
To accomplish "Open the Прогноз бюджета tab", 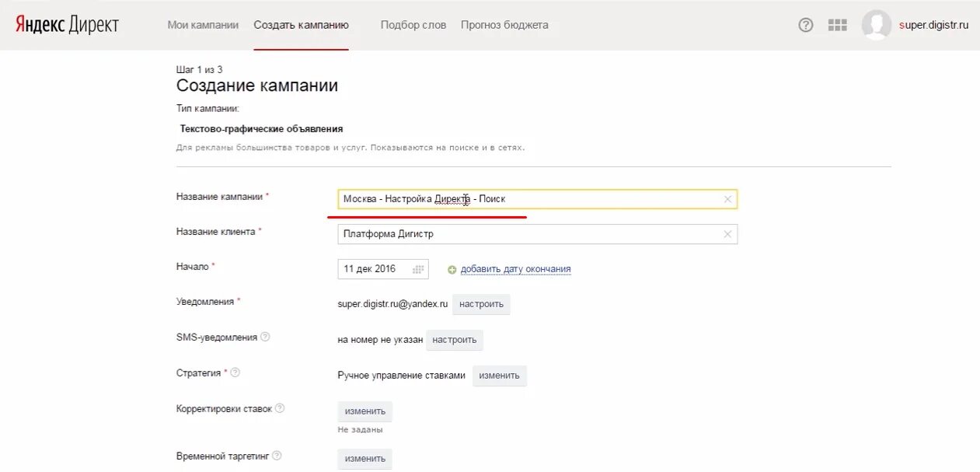I will coord(504,25).
